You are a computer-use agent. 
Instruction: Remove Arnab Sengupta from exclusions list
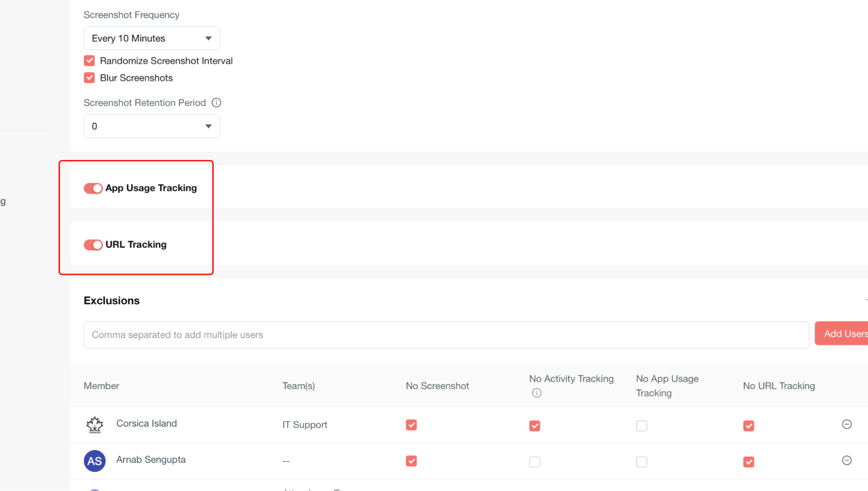click(846, 461)
